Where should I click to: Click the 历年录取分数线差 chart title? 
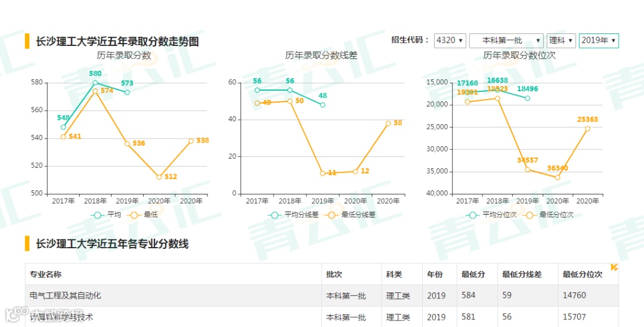321,55
